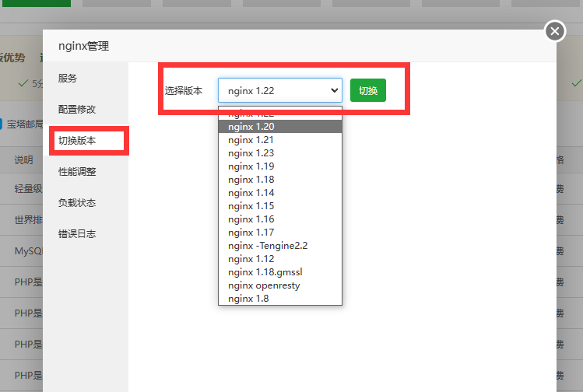Choose nginx 1.20 from the version list

click(x=280, y=127)
